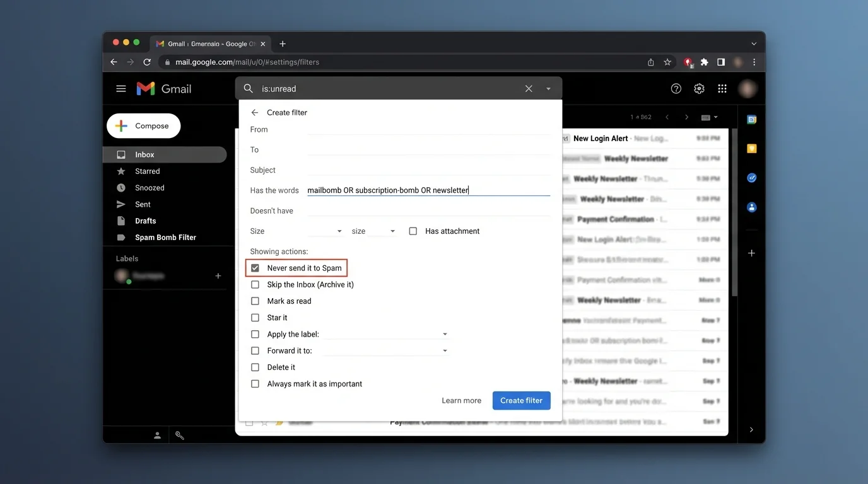Enable Skip the Inbox (Archive it)

tap(255, 284)
